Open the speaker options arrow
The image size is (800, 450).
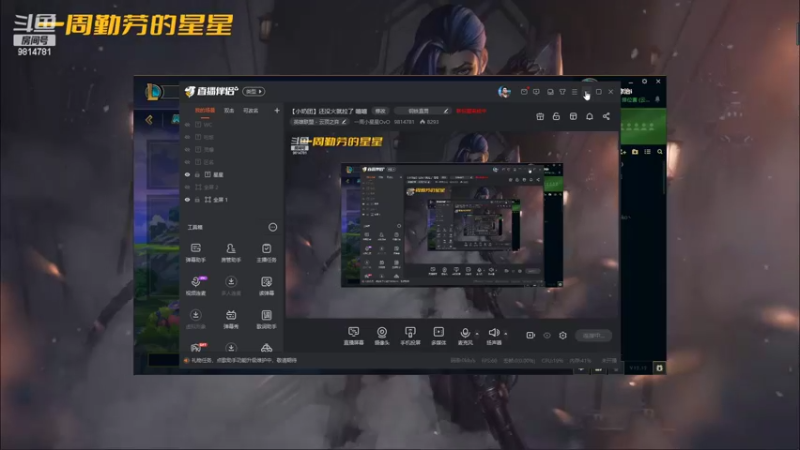(506, 334)
